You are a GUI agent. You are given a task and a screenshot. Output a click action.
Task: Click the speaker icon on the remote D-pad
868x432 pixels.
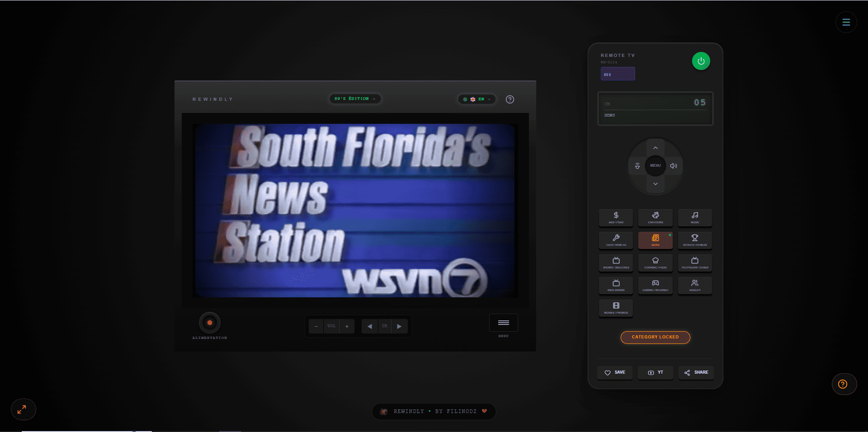point(674,166)
